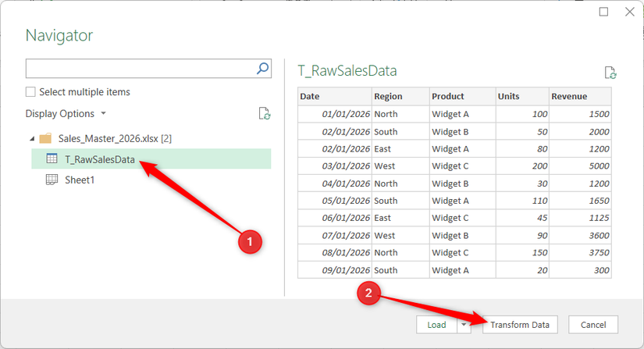Click the Revenue column header

[580, 96]
